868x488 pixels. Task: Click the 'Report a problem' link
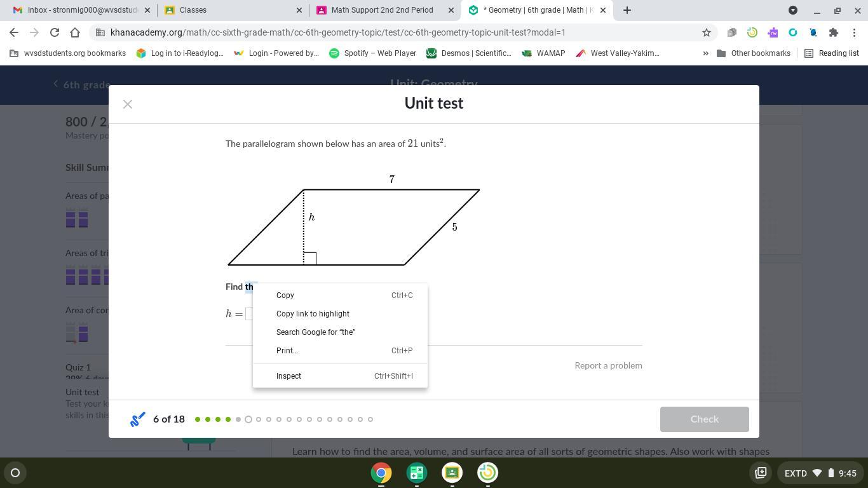pos(608,365)
